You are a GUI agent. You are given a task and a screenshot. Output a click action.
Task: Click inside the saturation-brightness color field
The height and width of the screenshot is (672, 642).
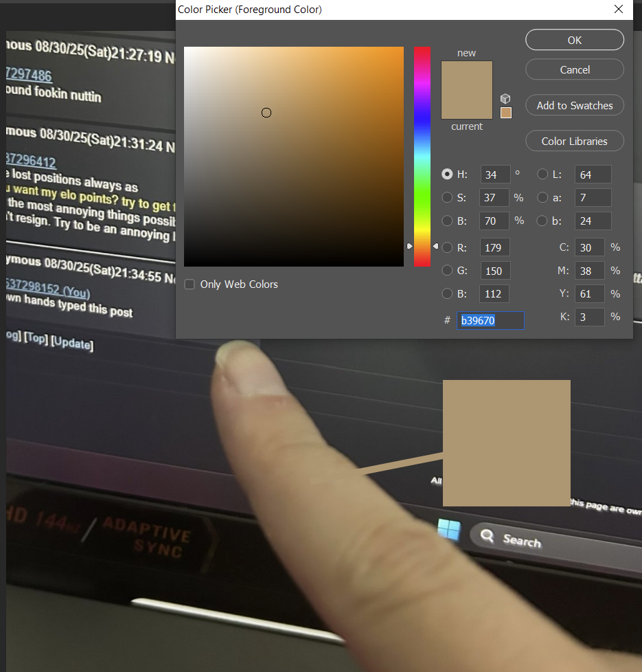(294, 157)
